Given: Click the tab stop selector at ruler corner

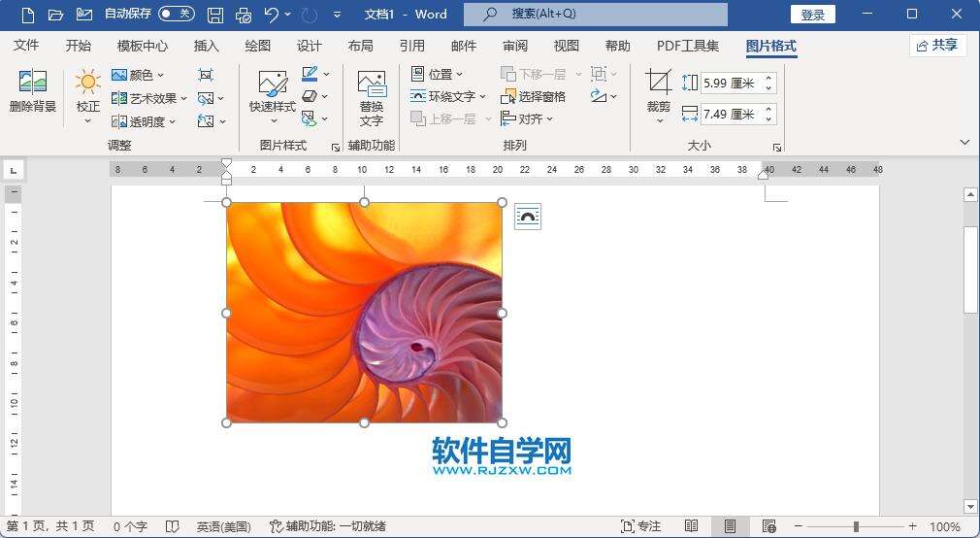Looking at the screenshot, I should tap(14, 170).
